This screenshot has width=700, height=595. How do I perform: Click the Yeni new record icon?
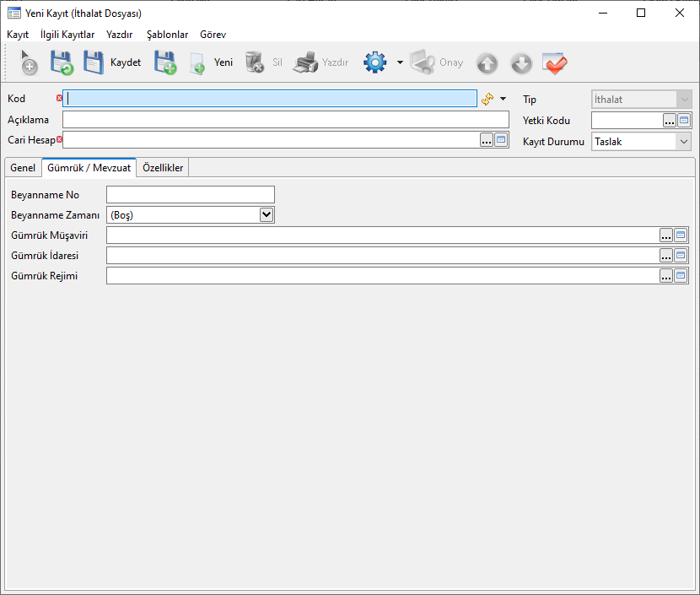click(211, 62)
